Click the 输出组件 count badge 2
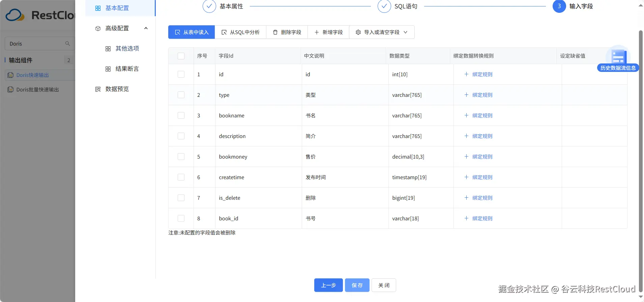 tap(69, 60)
